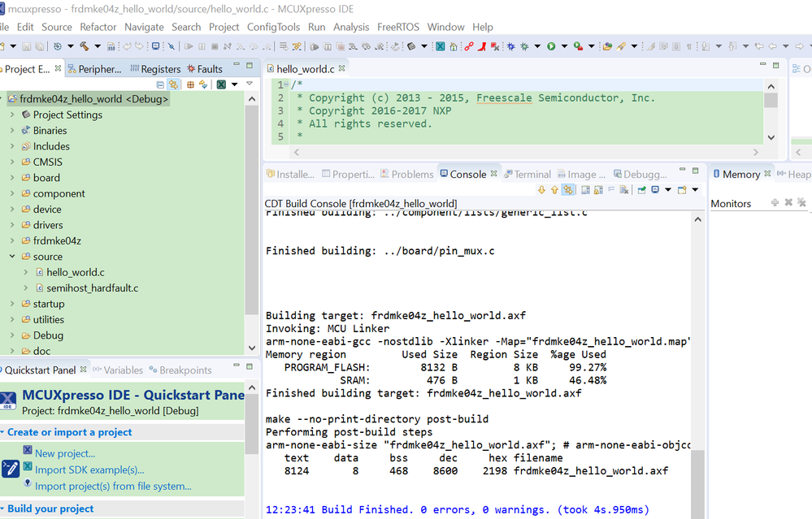This screenshot has height=519, width=812.
Task: Switch to the Terminal tab
Action: [528, 175]
